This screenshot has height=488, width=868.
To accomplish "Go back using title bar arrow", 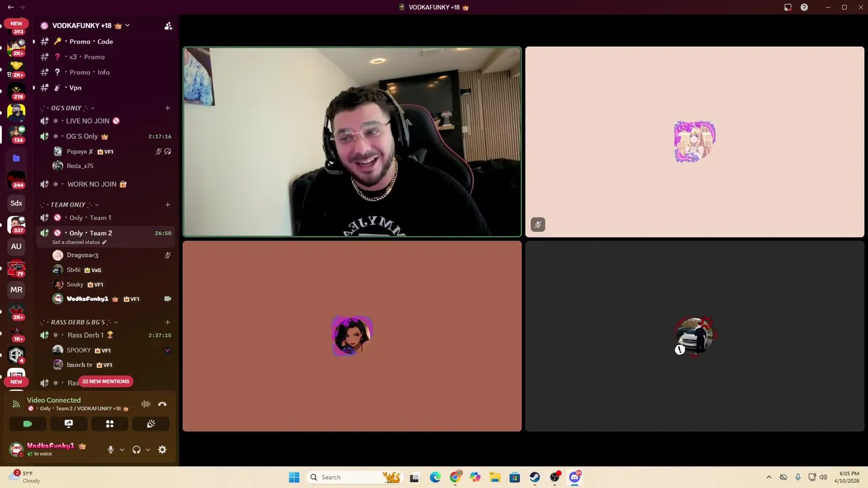I will 10,7.
